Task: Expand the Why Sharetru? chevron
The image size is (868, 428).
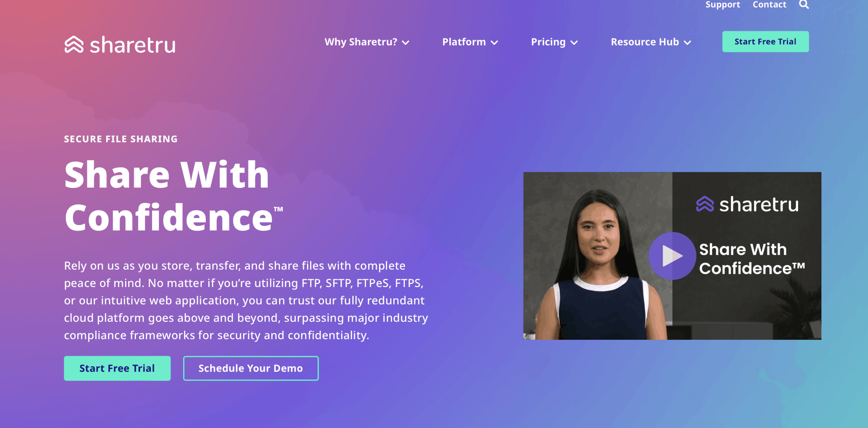Action: pyautogui.click(x=406, y=43)
